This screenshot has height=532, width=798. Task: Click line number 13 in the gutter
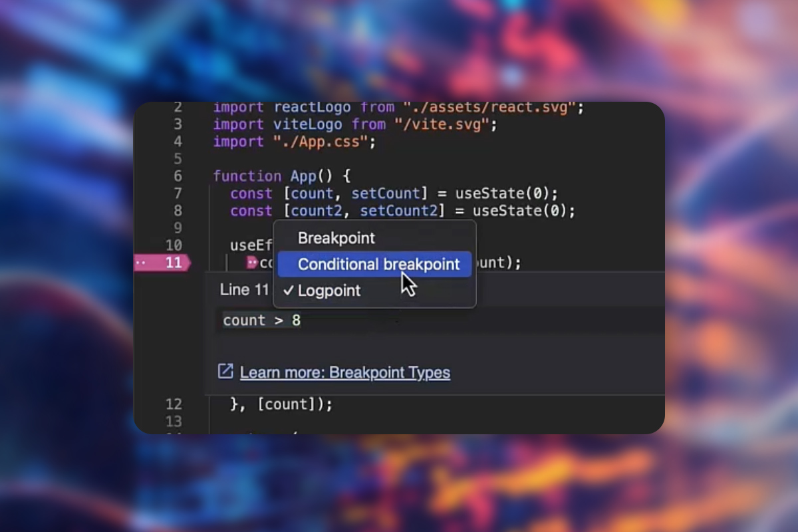174,421
